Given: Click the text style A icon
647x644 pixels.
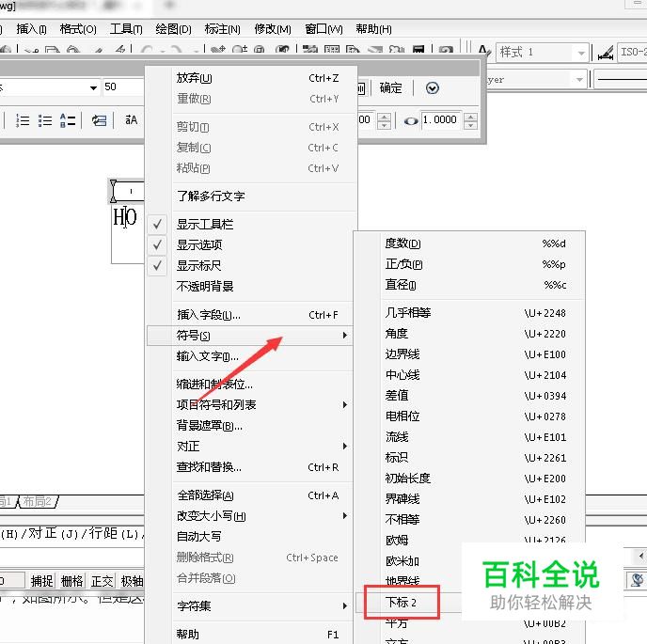Looking at the screenshot, I should point(483,53).
